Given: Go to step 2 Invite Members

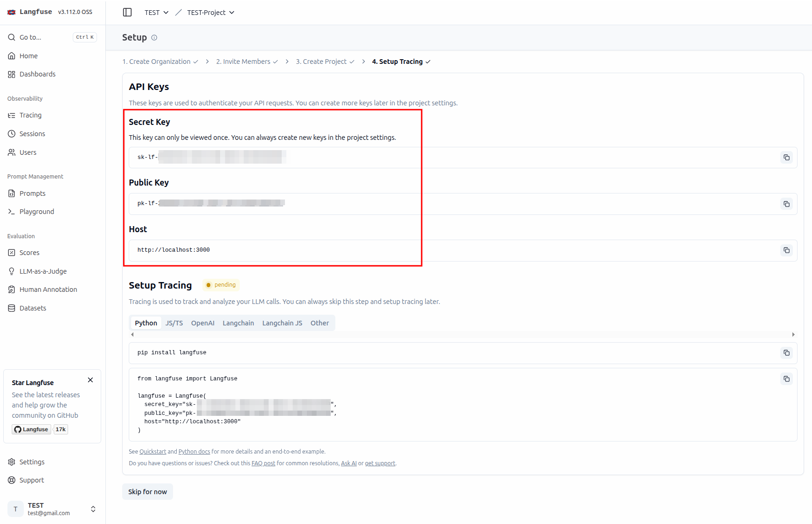Looking at the screenshot, I should coord(247,62).
